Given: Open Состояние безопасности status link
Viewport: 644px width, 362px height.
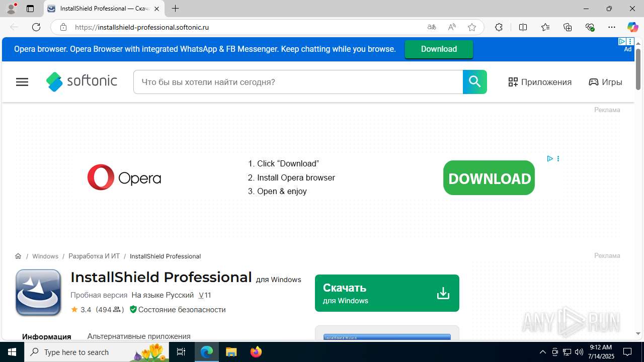Looking at the screenshot, I should point(178,310).
